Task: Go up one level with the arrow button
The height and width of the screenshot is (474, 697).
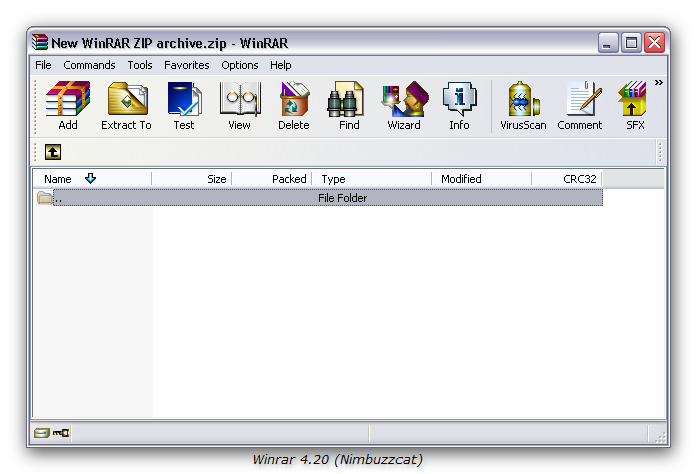Action: click(x=53, y=152)
